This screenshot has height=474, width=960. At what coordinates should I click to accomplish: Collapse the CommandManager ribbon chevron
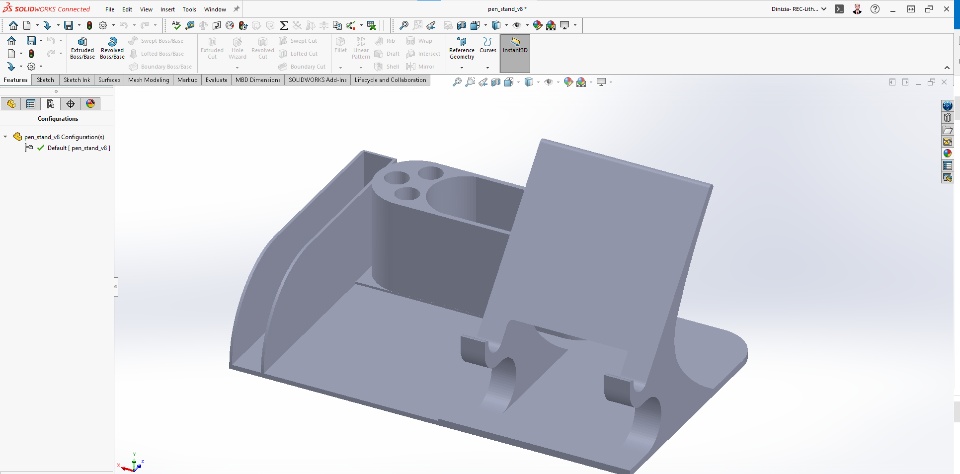click(x=947, y=67)
